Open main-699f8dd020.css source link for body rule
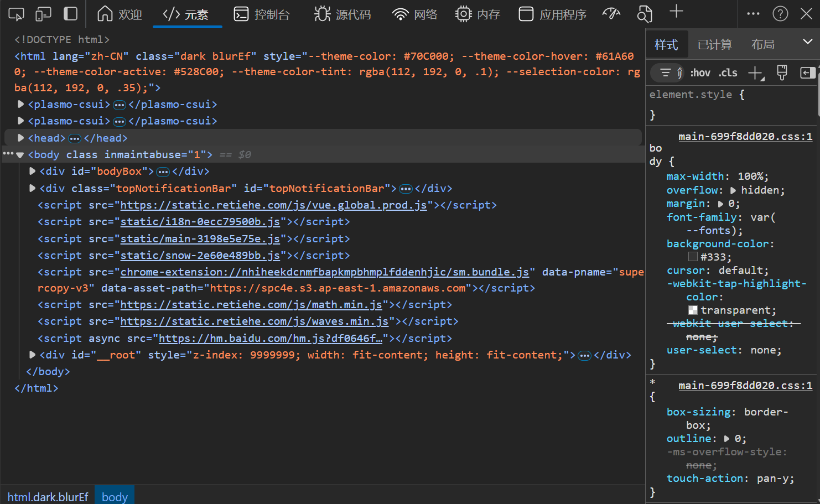 click(745, 137)
